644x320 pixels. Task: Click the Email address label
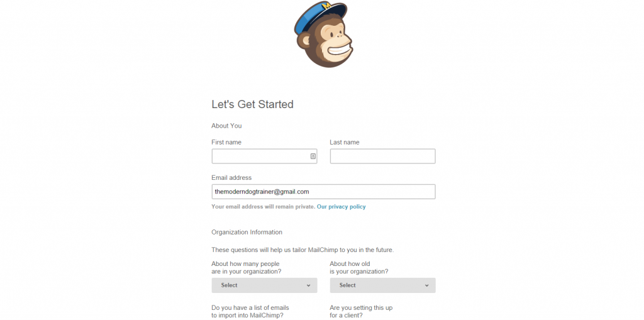(x=231, y=178)
